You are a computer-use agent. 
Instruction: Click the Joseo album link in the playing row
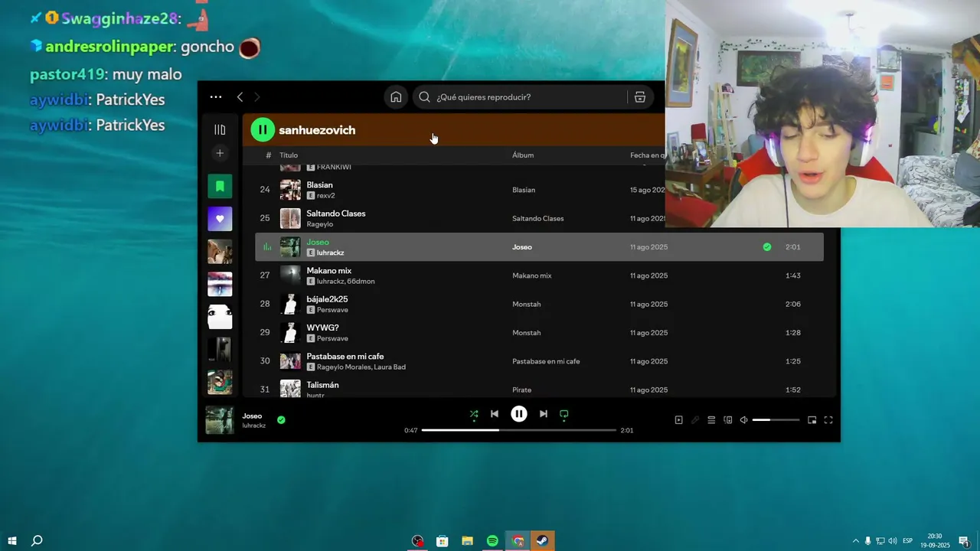[x=522, y=247]
